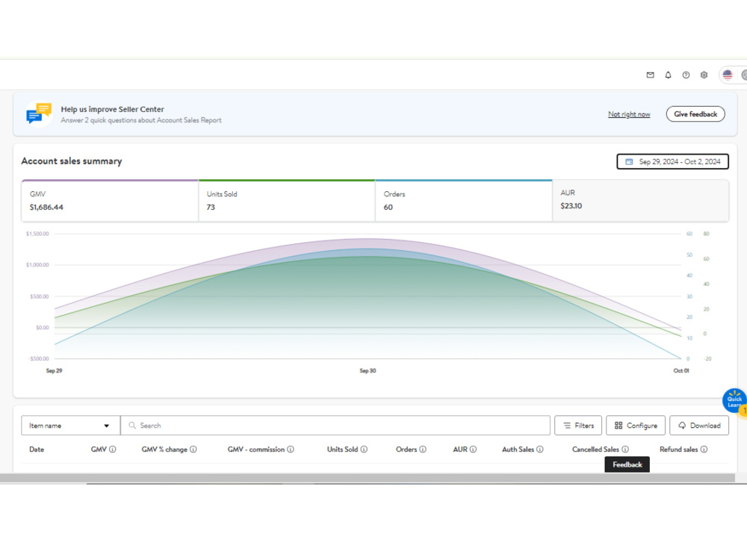Click the Account sales summary heading
This screenshot has width=747, height=560.
coord(72,161)
